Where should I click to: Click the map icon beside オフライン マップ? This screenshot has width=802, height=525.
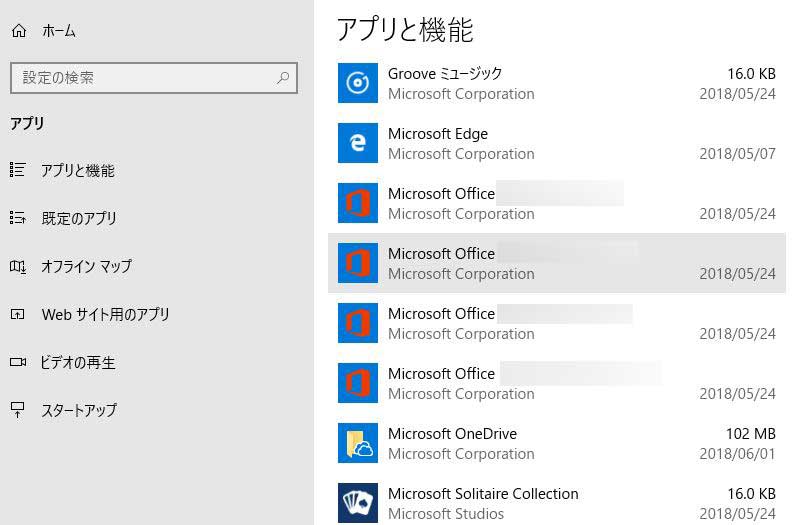pyautogui.click(x=17, y=266)
